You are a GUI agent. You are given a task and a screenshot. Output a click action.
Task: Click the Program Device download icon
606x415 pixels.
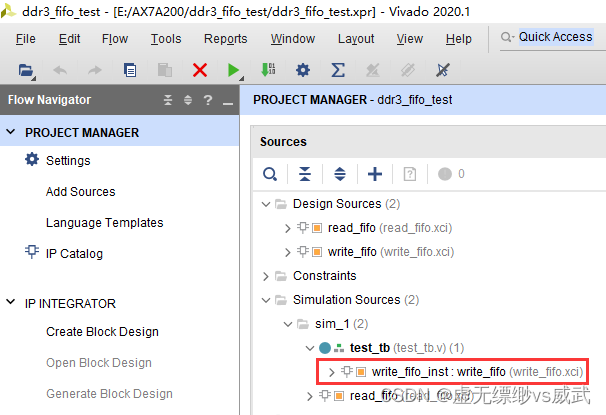click(x=268, y=70)
